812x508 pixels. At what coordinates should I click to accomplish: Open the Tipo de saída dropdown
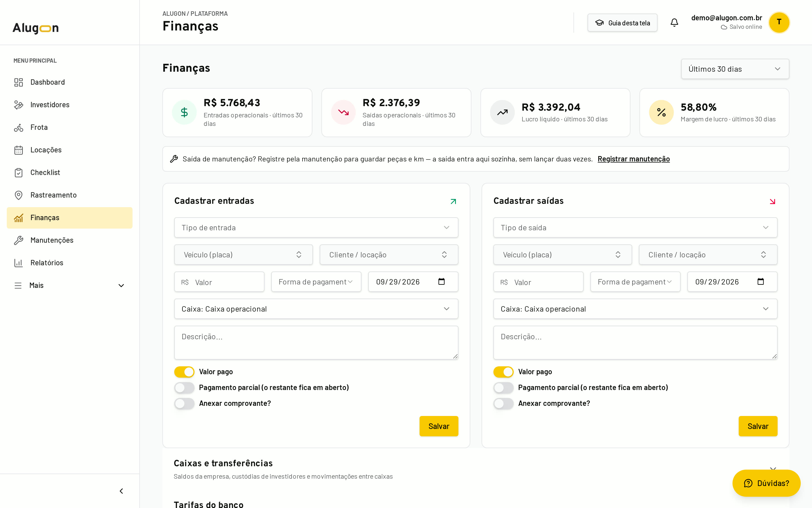click(x=635, y=227)
